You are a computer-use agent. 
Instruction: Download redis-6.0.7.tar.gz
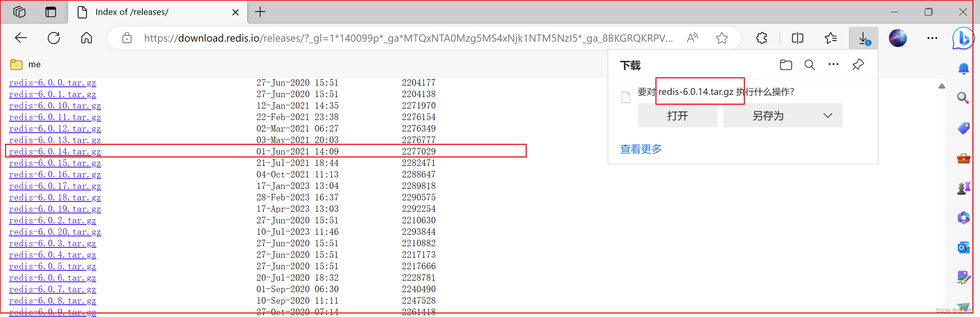pyautogui.click(x=52, y=289)
